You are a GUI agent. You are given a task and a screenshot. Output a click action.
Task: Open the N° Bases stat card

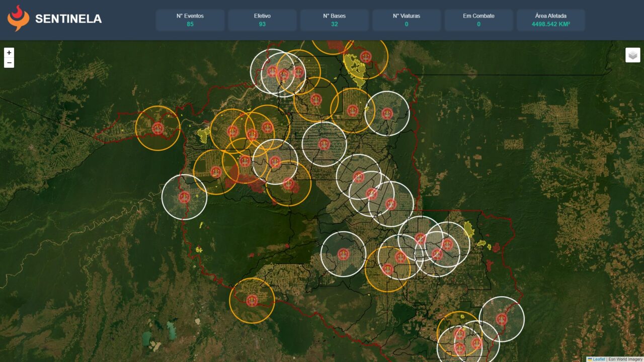click(x=334, y=20)
